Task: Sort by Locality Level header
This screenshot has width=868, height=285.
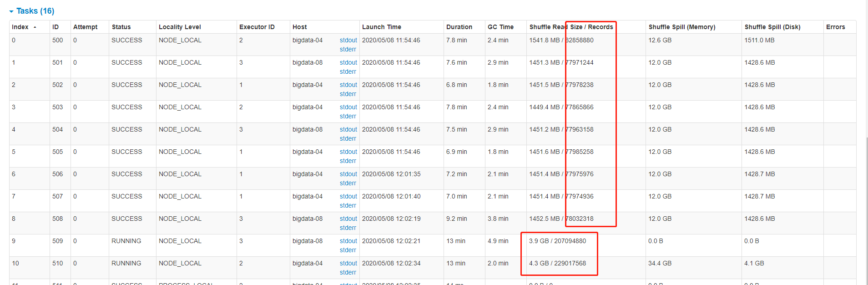Action: [x=180, y=27]
